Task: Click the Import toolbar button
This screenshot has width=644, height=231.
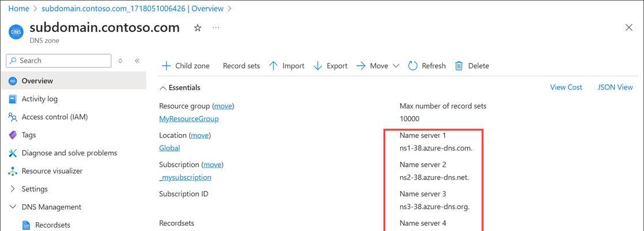Action: point(287,66)
